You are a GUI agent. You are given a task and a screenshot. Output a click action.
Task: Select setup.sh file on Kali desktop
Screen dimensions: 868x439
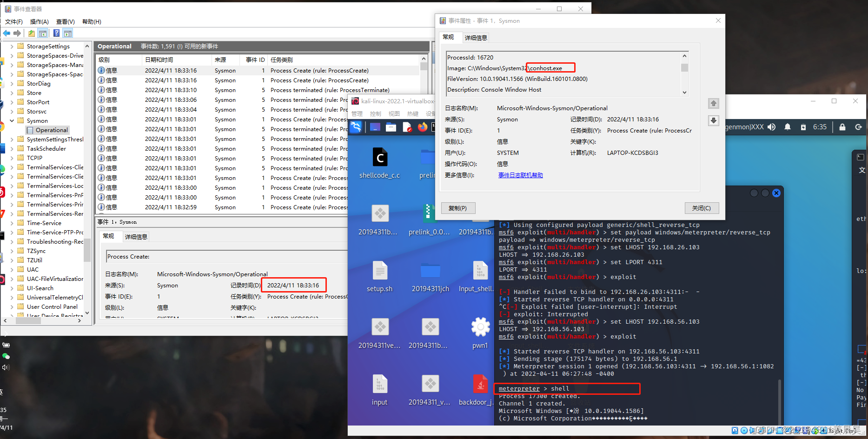(380, 277)
